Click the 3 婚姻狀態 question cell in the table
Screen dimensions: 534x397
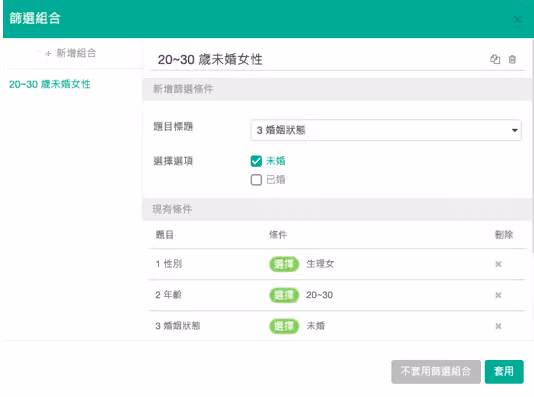178,326
